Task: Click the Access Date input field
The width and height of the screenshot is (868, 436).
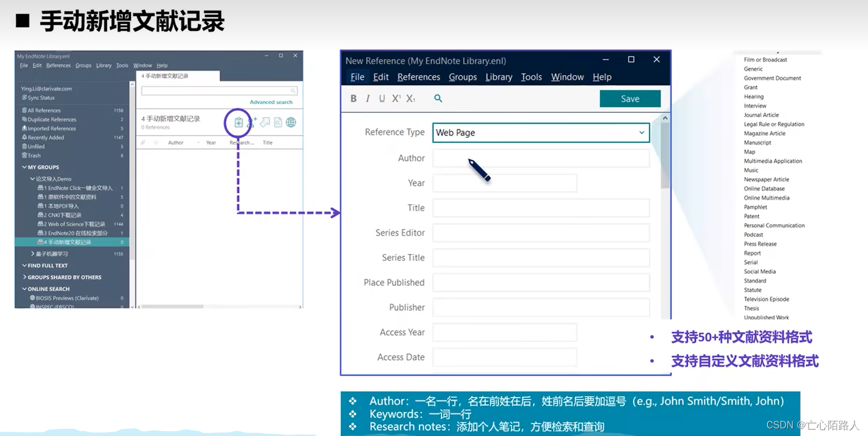Action: (505, 357)
